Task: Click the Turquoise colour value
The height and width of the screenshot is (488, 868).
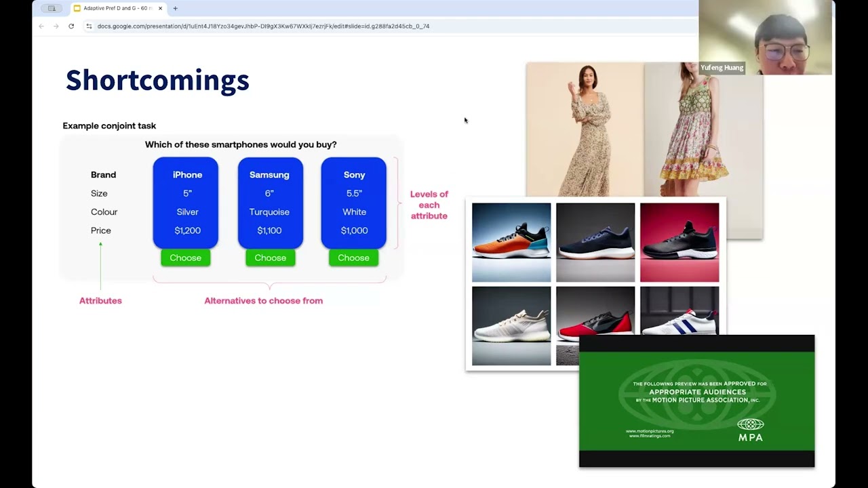Action: coord(269,211)
